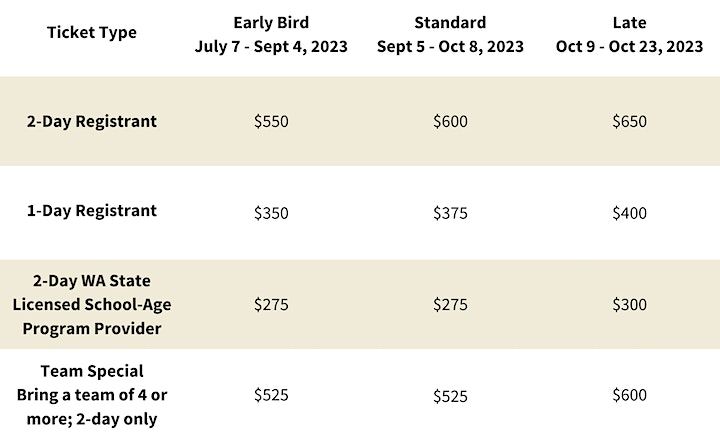Click the Team Special row label
This screenshot has height=439, width=720.
pyautogui.click(x=92, y=394)
